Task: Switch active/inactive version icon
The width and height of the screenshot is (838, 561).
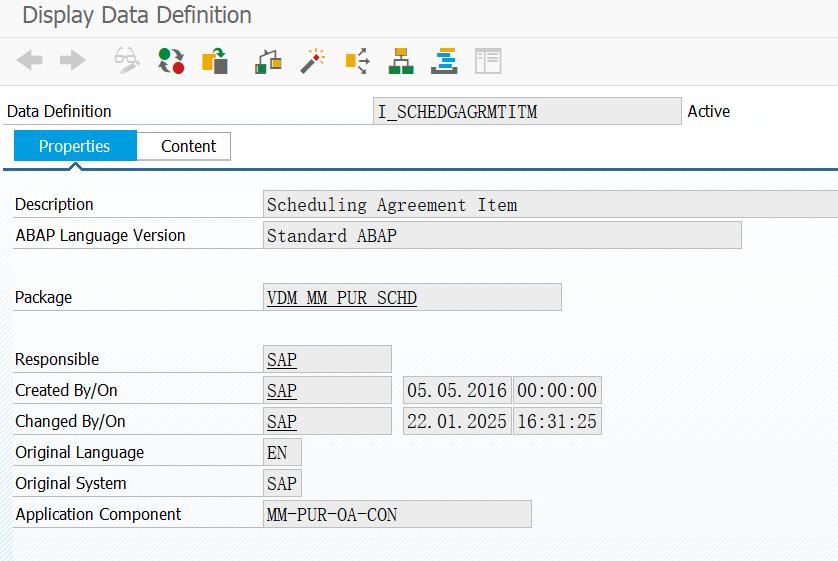Action: (171, 60)
